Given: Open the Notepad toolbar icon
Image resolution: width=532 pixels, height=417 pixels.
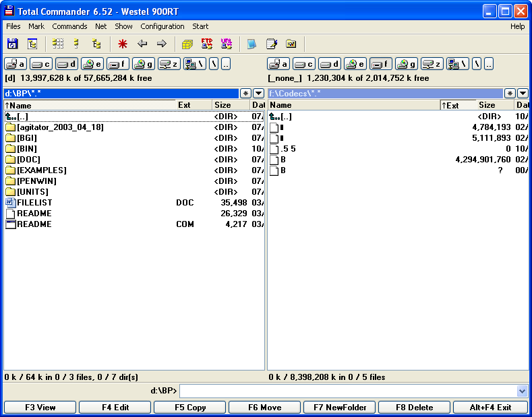Looking at the screenshot, I should (x=272, y=44).
